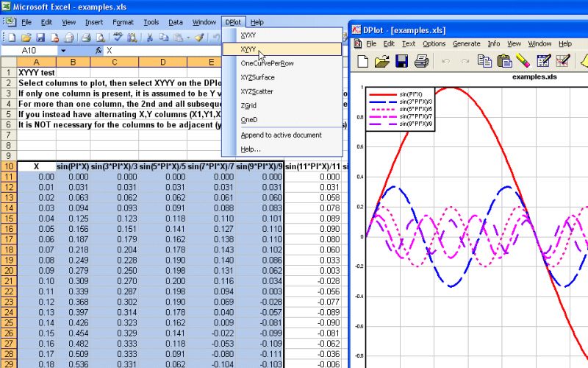This screenshot has height=368, width=588.
Task: Click the Save floppy icon in DPlot
Action: pyautogui.click(x=401, y=61)
